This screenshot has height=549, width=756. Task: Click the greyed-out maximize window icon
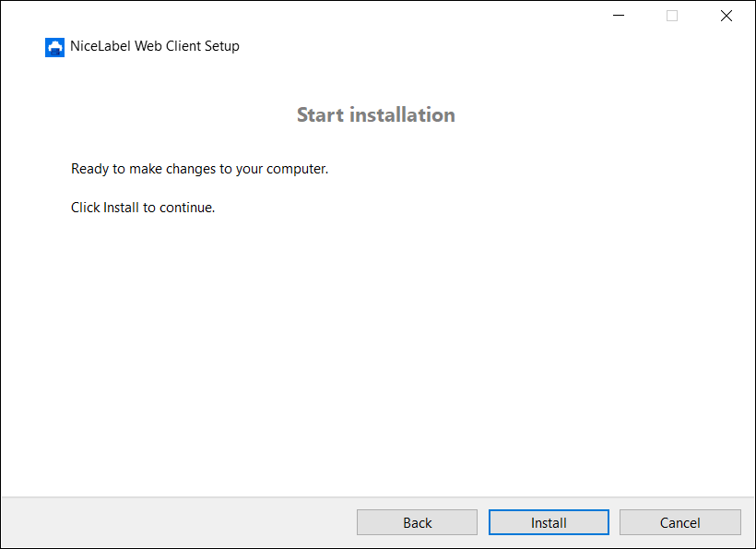(x=672, y=16)
